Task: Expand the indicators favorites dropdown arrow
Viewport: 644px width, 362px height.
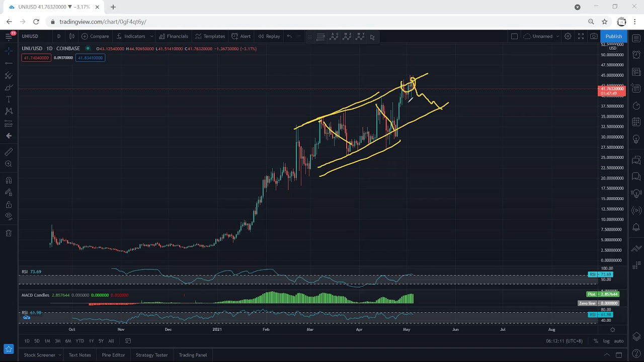Action: [x=151, y=36]
